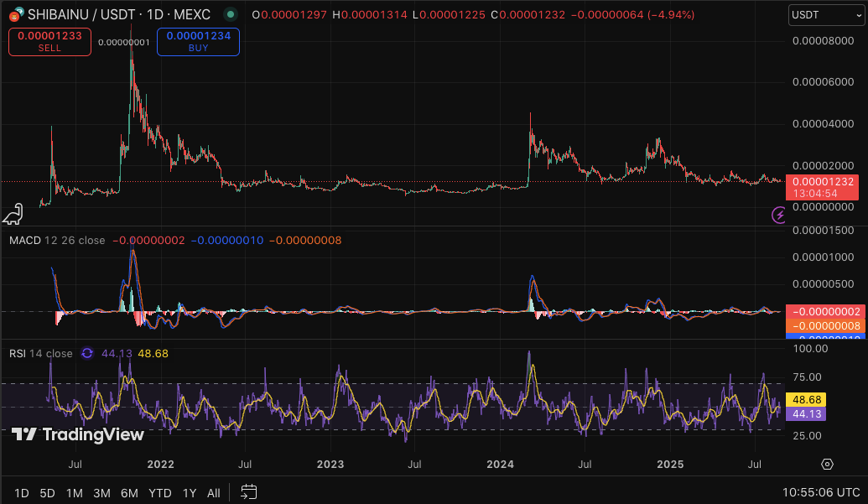Click the 2023 label on time axis
Viewport: 868px width, 504px height.
point(330,465)
